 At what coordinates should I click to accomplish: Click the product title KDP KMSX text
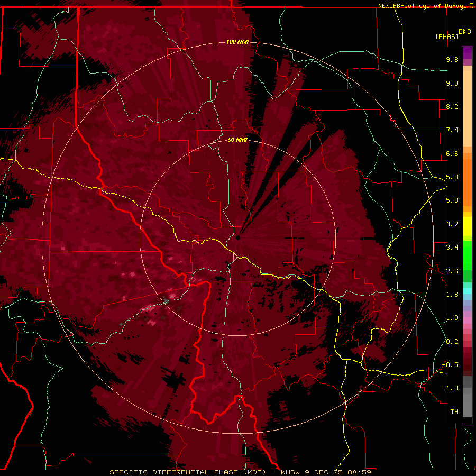[240, 472]
